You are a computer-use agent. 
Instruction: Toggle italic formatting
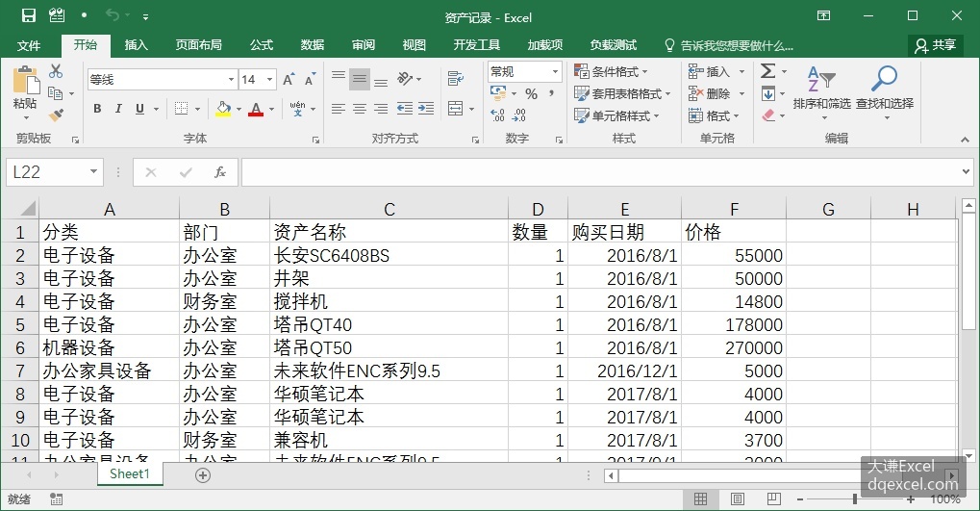coord(118,109)
